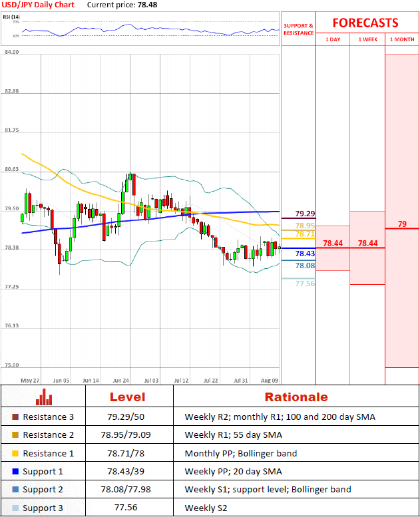The height and width of the screenshot is (517, 420).
Task: Click the Support 3 light-blue color swatch
Action: coord(15,508)
